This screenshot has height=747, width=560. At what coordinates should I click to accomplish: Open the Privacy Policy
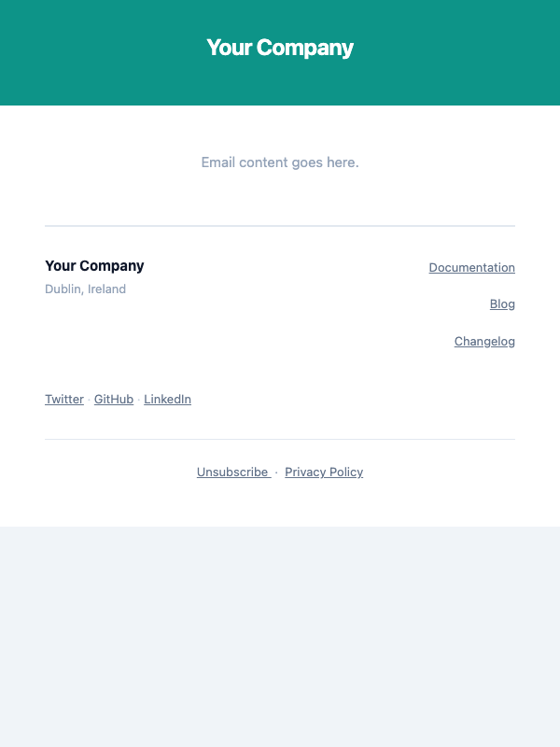323,472
